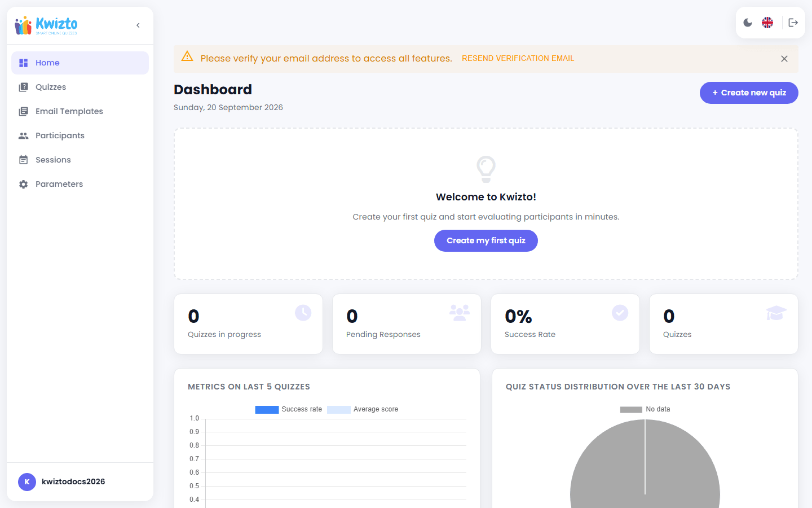The image size is (812, 508).
Task: Click the clock icon on Quizzes in progress
Action: pyautogui.click(x=303, y=313)
